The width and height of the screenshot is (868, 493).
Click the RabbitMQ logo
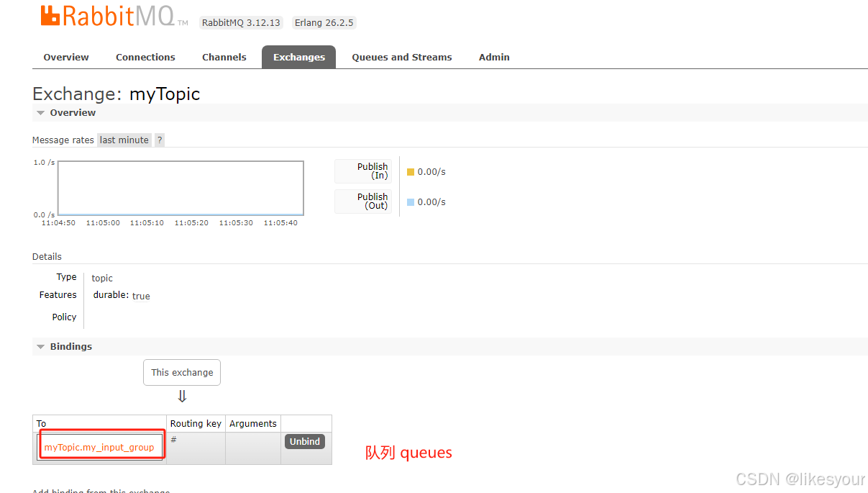114,17
